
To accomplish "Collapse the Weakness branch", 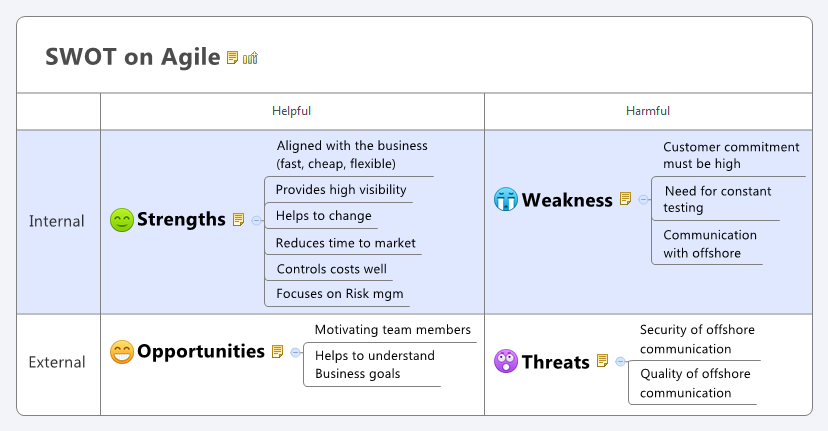I will [643, 199].
